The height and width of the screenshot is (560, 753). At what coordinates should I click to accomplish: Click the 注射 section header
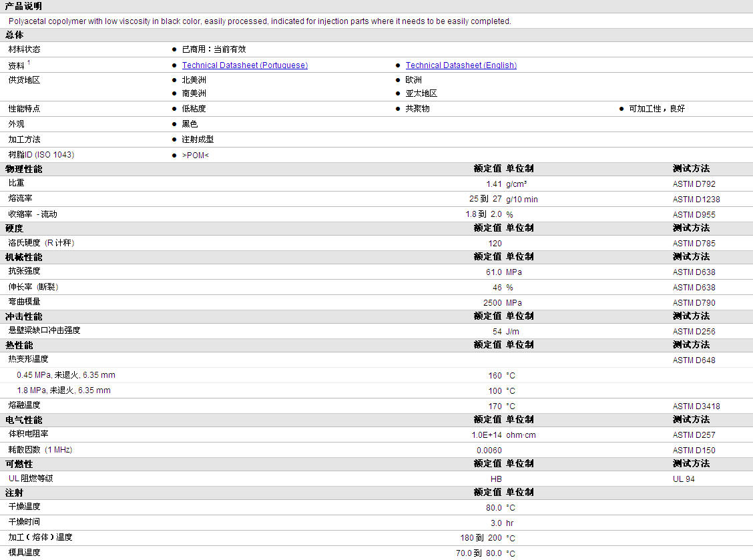tap(15, 493)
